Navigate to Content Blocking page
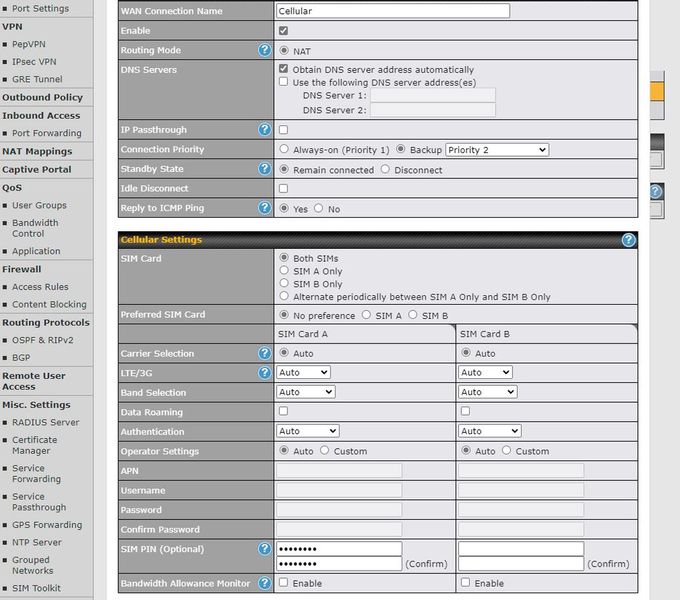The width and height of the screenshot is (680, 600). coord(49,305)
